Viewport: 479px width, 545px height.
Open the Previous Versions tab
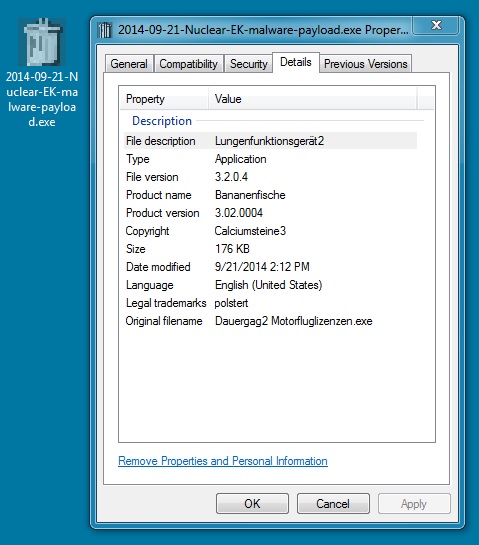pyautogui.click(x=366, y=64)
